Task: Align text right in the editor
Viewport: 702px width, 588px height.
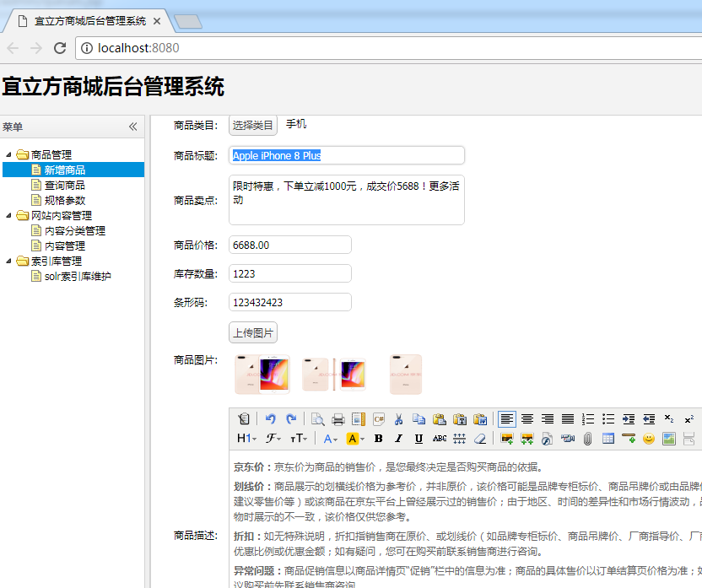Action: (x=547, y=418)
